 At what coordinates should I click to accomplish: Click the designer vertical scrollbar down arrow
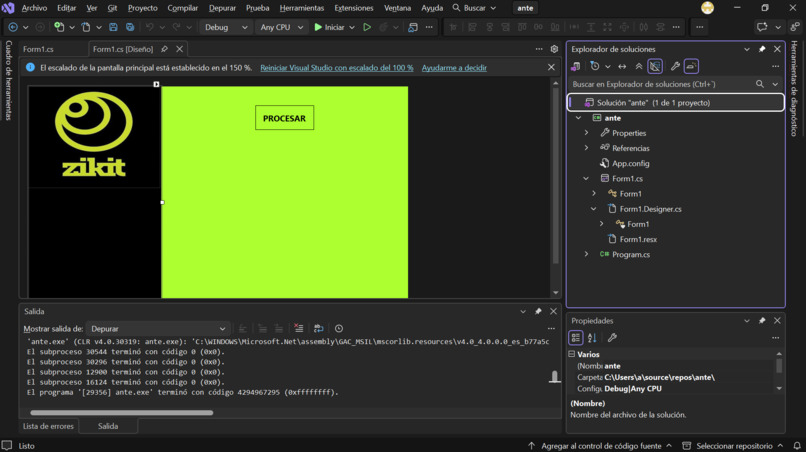click(x=556, y=293)
